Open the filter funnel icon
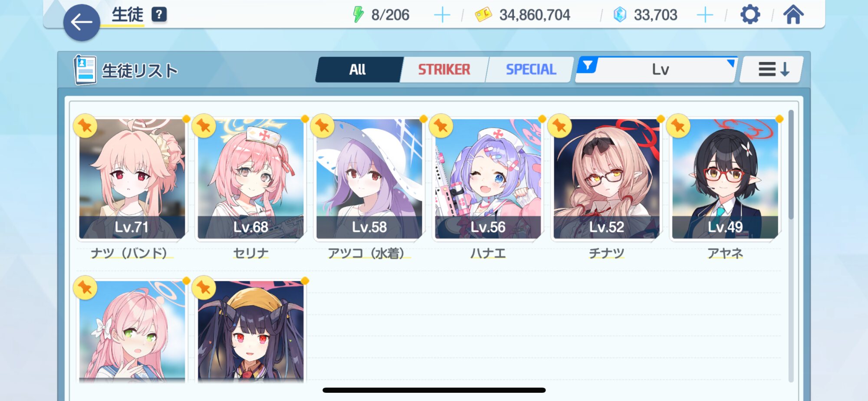Image resolution: width=868 pixels, height=401 pixels. click(x=588, y=66)
